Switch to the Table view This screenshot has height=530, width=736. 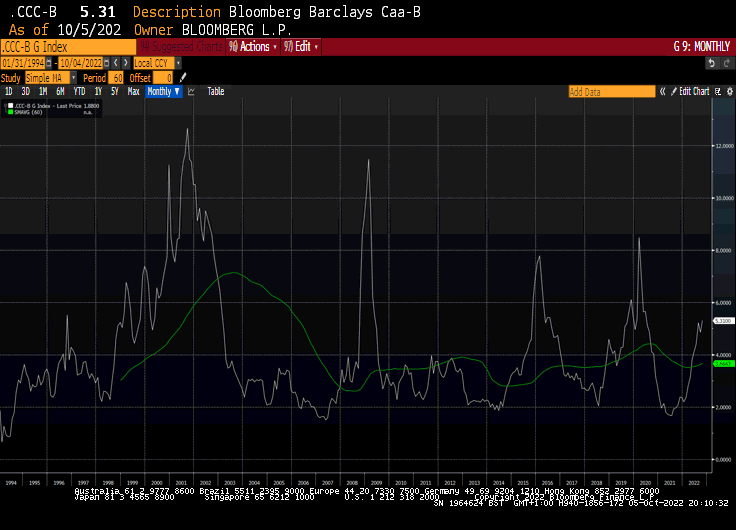click(215, 92)
